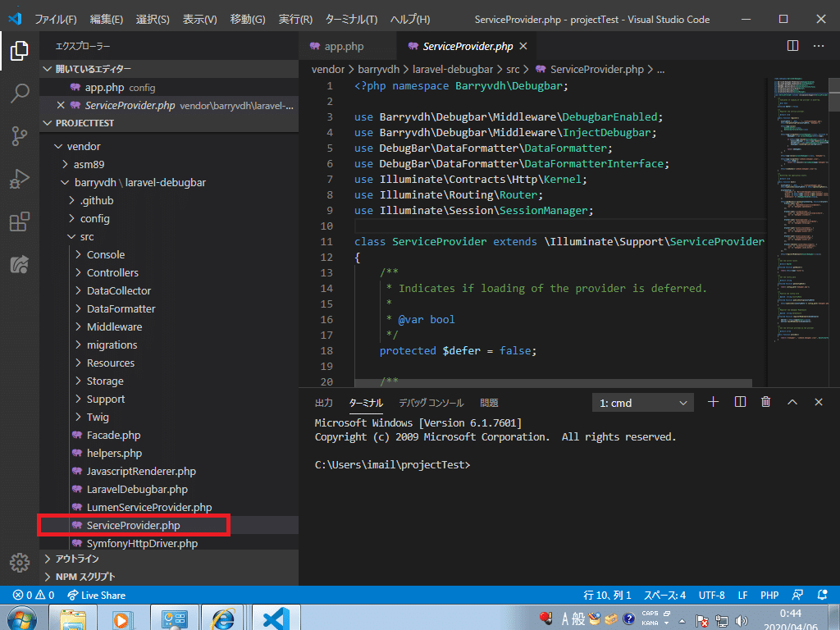The image size is (840, 630).
Task: Open the Run and Debug view
Action: click(20, 179)
